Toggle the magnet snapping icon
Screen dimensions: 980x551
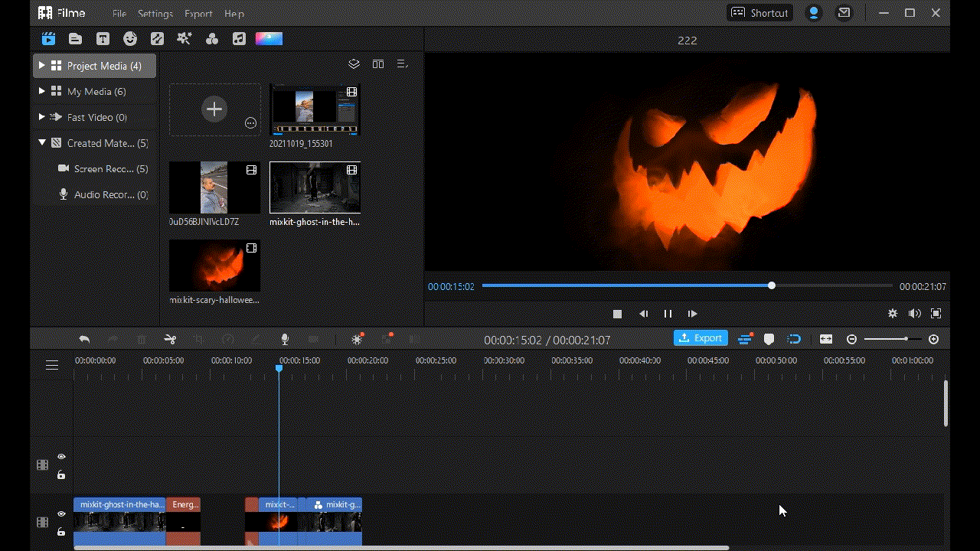tap(795, 339)
